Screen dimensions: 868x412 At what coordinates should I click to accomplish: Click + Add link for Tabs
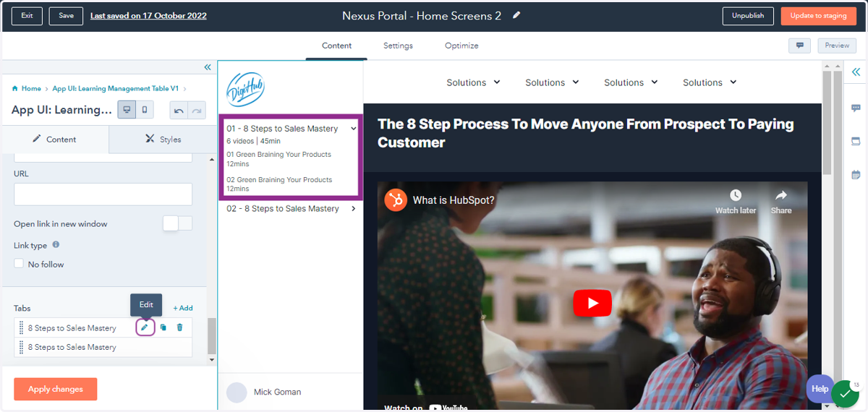pyautogui.click(x=183, y=308)
